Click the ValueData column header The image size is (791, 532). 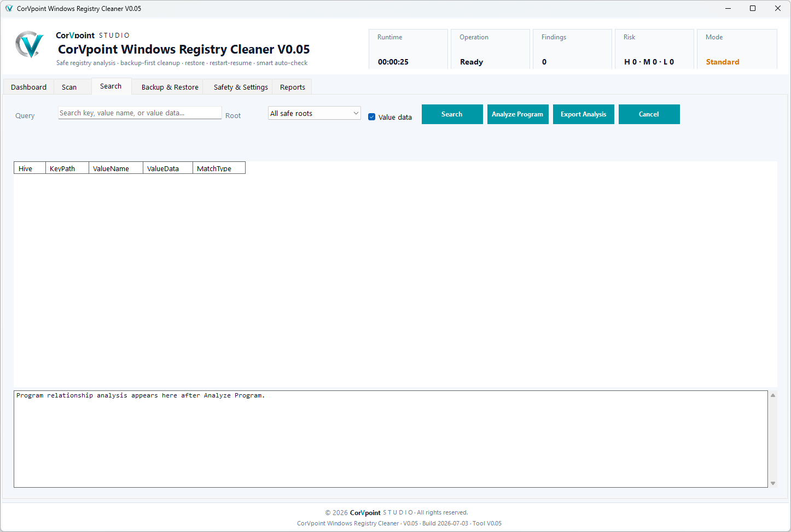tap(168, 168)
